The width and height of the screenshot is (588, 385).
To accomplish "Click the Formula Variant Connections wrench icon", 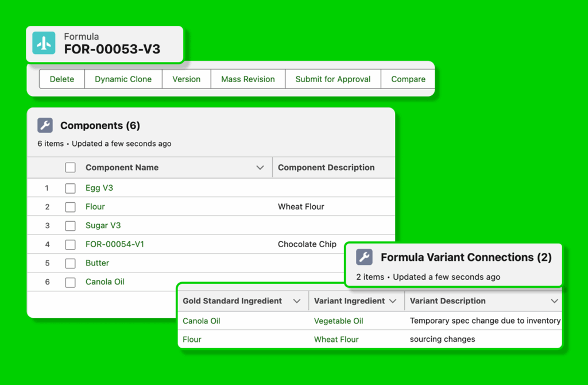I will (364, 257).
